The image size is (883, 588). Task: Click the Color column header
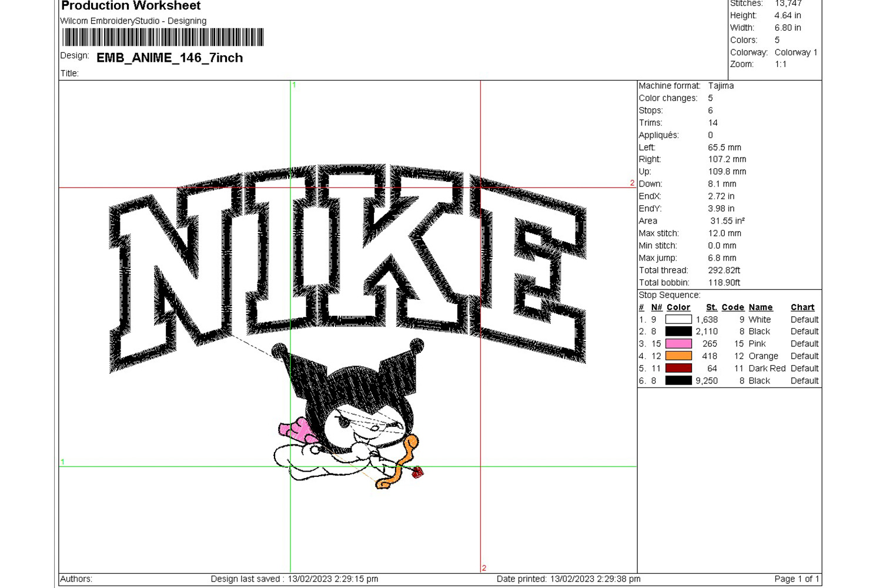[x=678, y=308]
